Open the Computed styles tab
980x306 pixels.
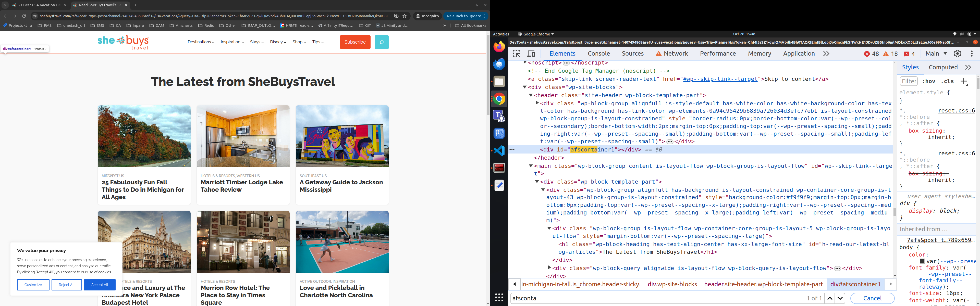(943, 67)
